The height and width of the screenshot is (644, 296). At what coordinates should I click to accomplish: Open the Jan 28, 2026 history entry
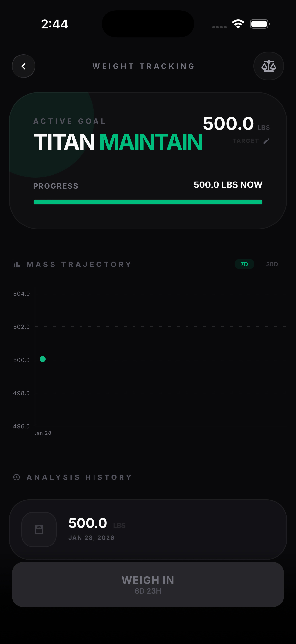coord(148,530)
